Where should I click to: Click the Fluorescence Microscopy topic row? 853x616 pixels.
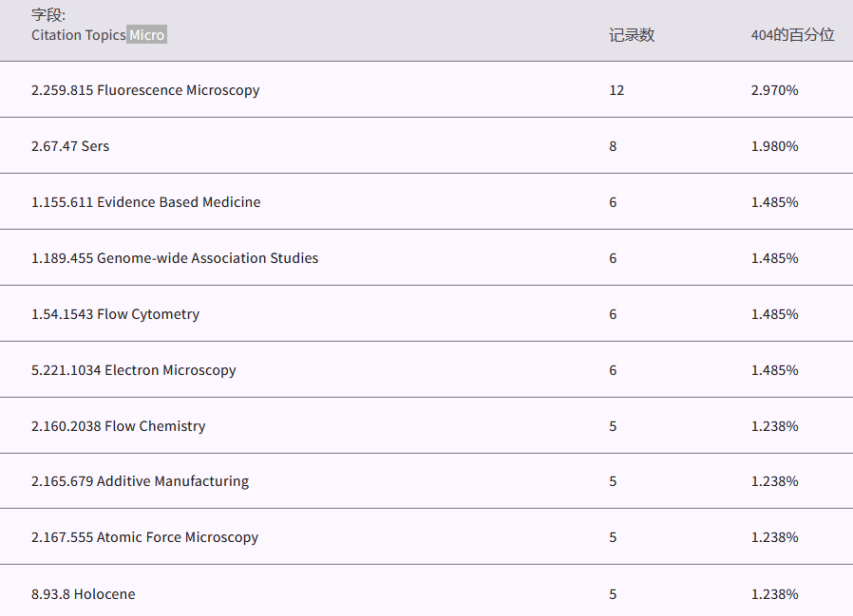(x=145, y=90)
